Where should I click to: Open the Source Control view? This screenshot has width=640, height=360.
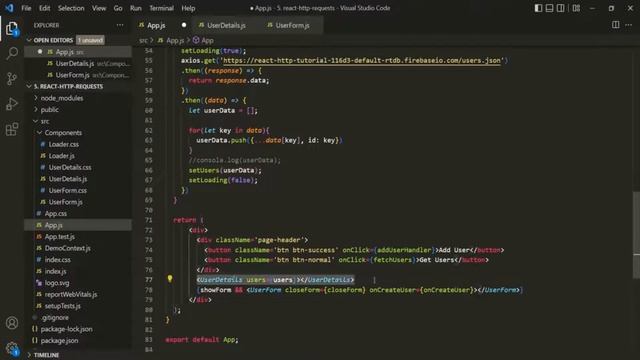(x=12, y=78)
